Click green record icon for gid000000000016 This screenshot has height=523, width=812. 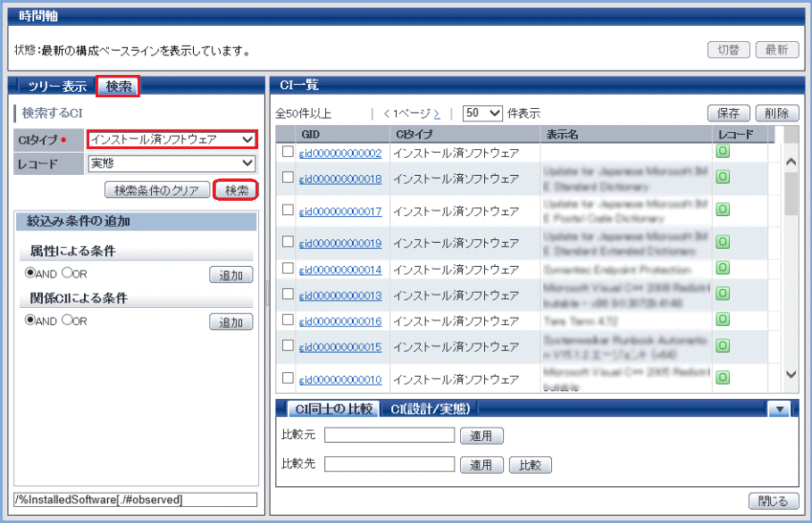tap(723, 319)
